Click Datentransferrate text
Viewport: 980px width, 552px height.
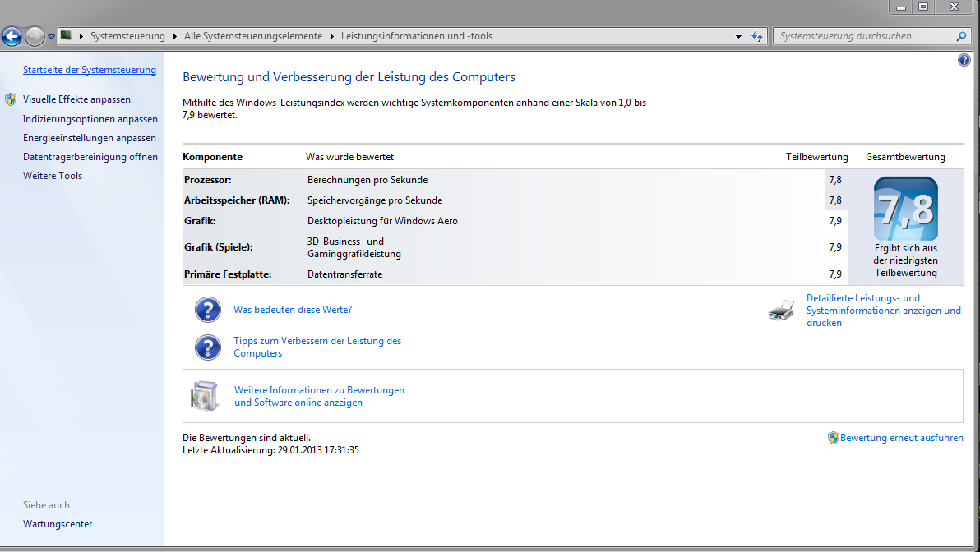point(345,274)
